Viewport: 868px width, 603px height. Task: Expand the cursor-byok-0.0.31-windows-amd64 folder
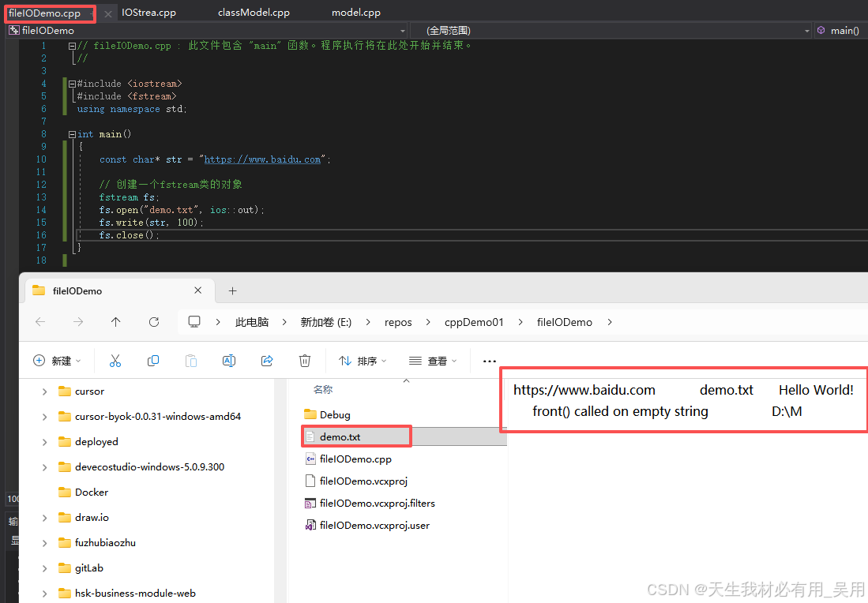tap(44, 417)
